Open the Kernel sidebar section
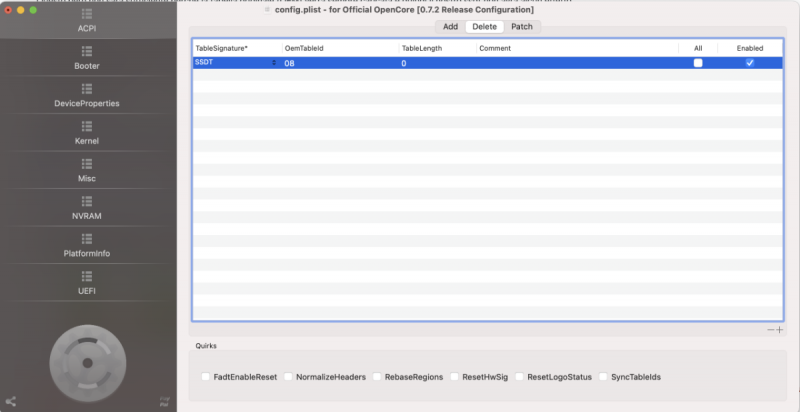The height and width of the screenshot is (412, 800). click(87, 133)
